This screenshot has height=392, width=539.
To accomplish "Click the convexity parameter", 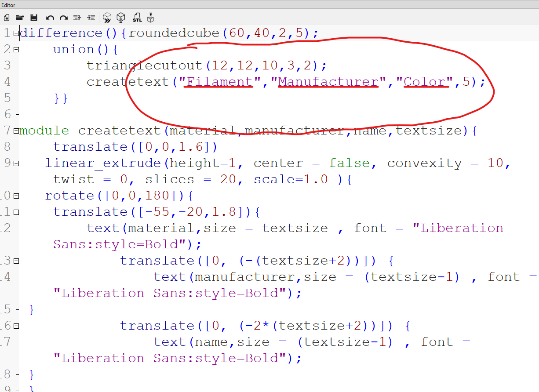I will [x=424, y=163].
